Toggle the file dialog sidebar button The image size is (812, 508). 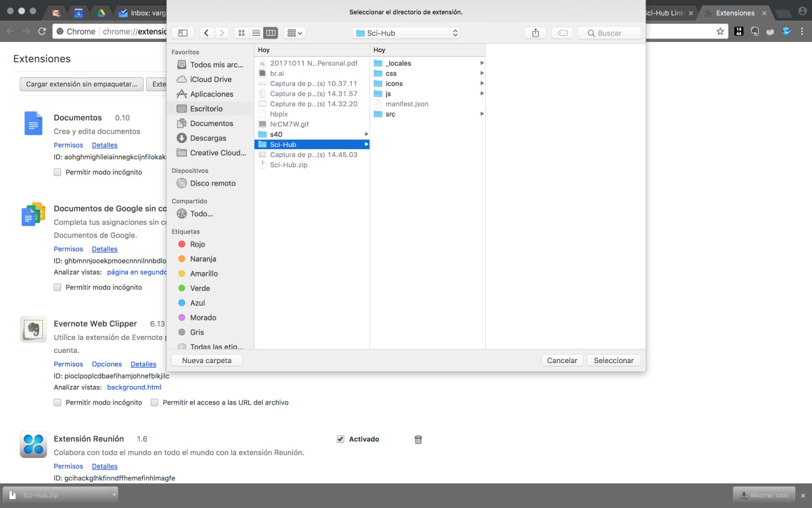[183, 33]
